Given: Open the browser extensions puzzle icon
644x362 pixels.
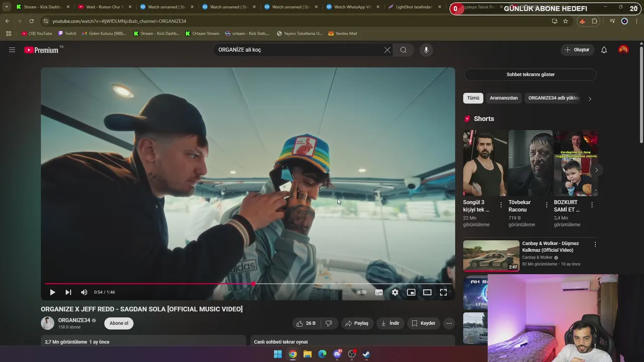Looking at the screenshot, I should coord(595,21).
